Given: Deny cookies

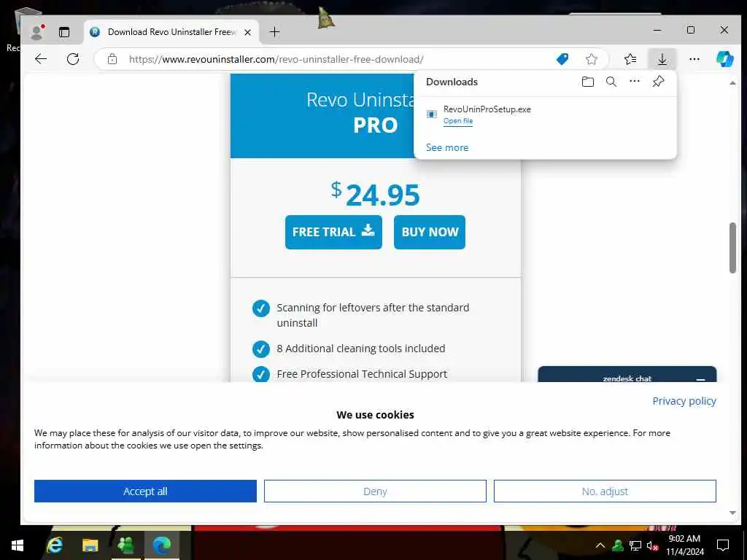Looking at the screenshot, I should click(375, 491).
